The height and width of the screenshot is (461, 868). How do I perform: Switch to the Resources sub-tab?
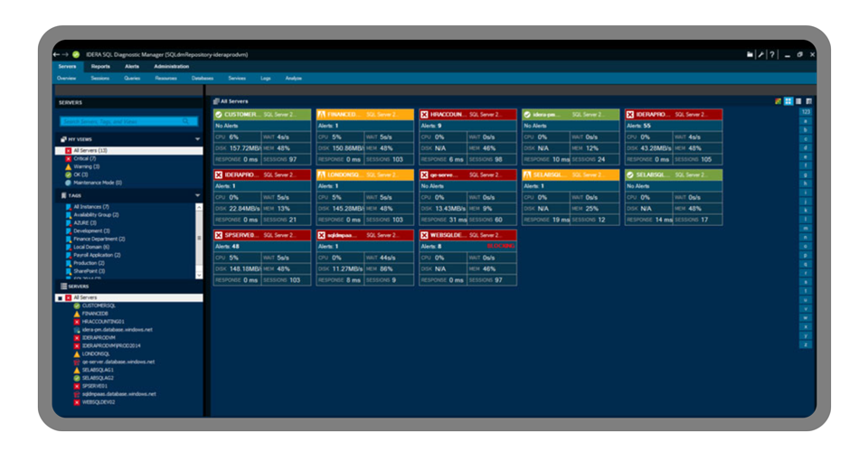166,79
